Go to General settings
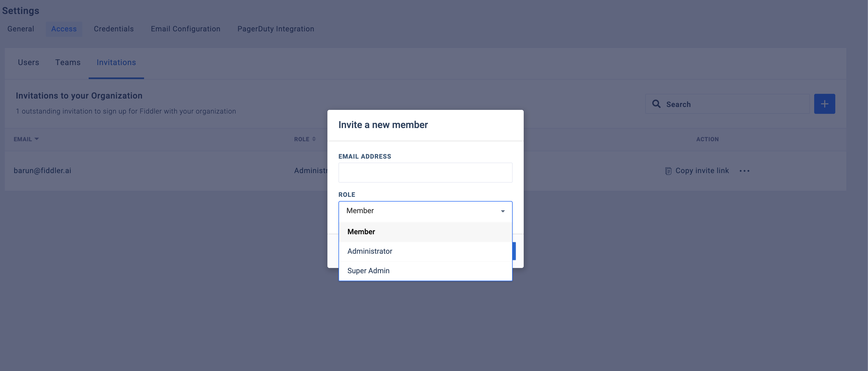This screenshot has height=371, width=868. [21, 29]
